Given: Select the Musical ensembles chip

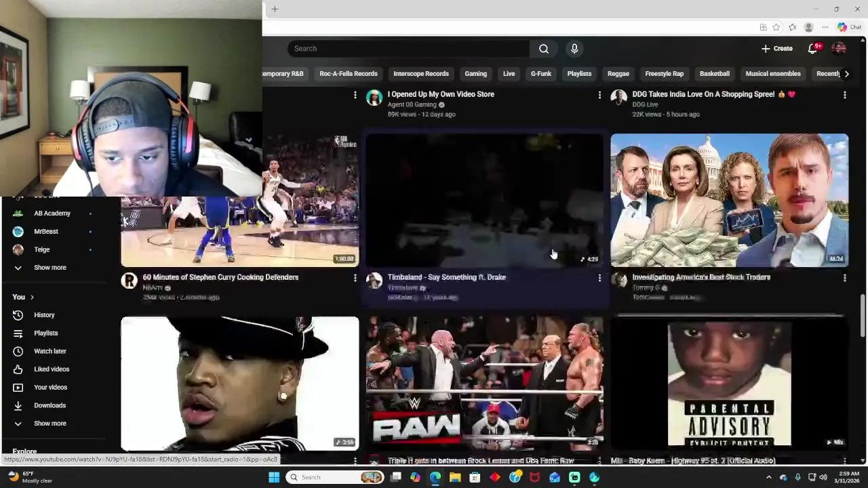Looking at the screenshot, I should 772,74.
